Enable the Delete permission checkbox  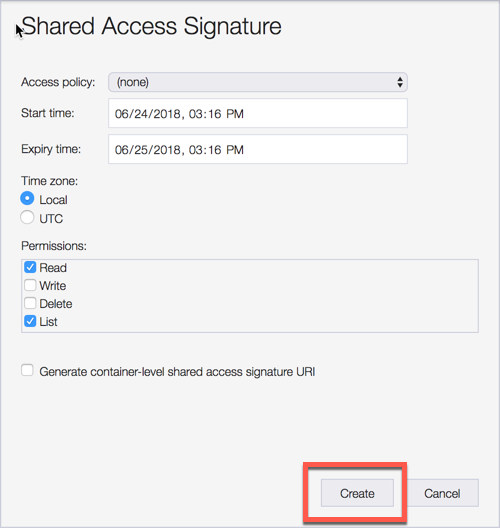tap(30, 303)
